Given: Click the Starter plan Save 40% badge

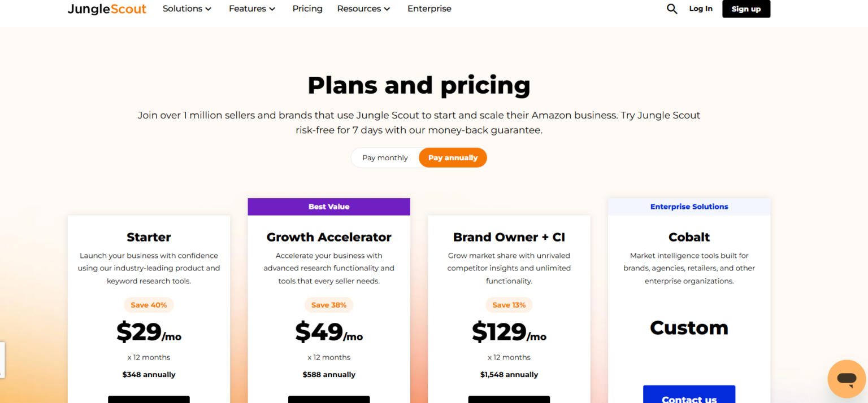Looking at the screenshot, I should pyautogui.click(x=149, y=305).
